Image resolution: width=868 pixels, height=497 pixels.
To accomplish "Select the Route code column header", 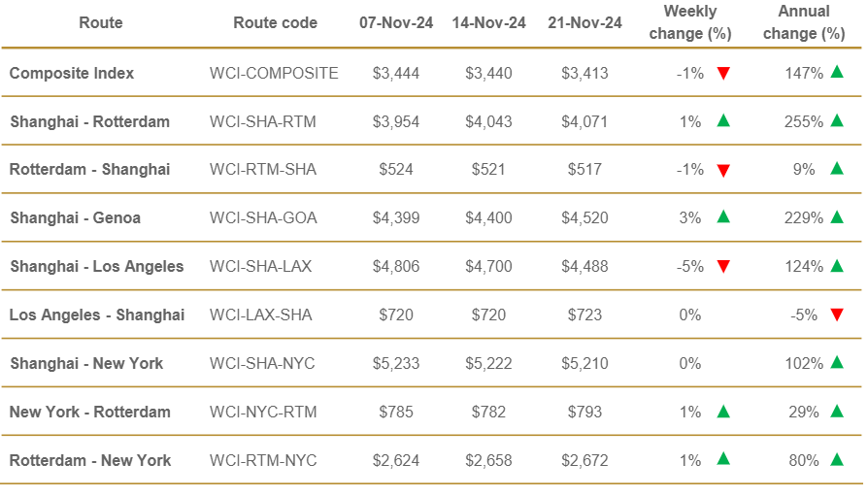I will [x=275, y=22].
